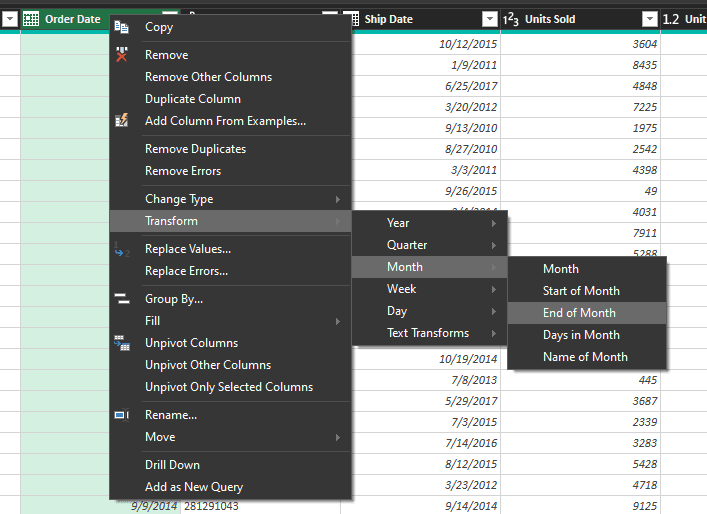
Task: Open the Ship Date filter dropdown
Action: click(x=490, y=19)
